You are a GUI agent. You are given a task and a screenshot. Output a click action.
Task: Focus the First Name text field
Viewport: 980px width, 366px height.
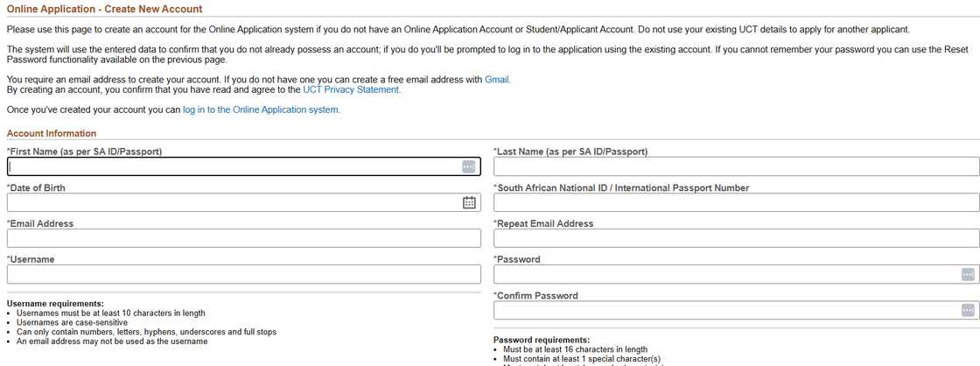[232, 166]
